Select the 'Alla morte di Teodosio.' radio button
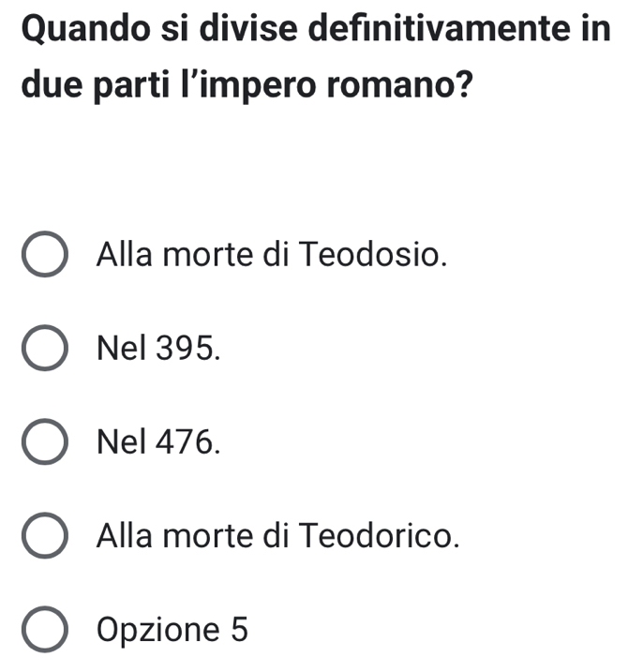This screenshot has width=628, height=672. pyautogui.click(x=45, y=256)
